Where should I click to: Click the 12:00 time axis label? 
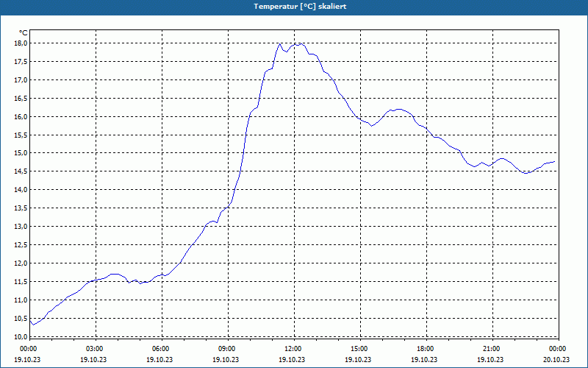[x=293, y=349]
